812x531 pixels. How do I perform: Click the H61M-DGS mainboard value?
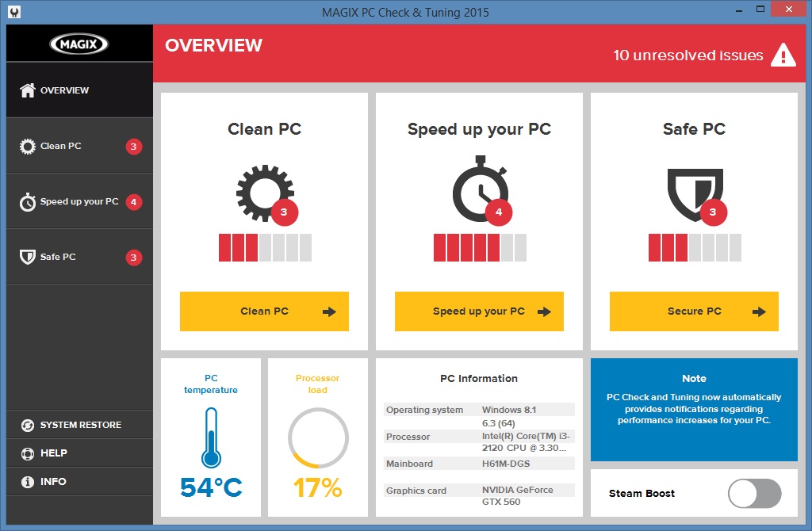506,464
